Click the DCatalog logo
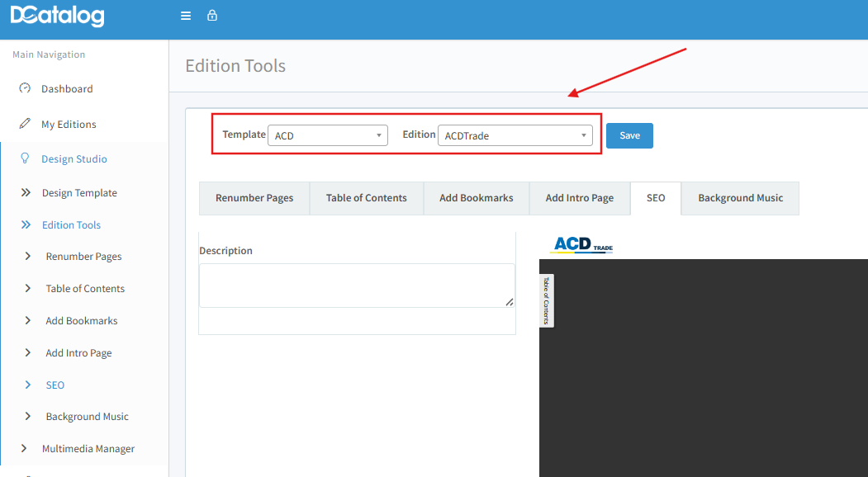 [x=57, y=16]
